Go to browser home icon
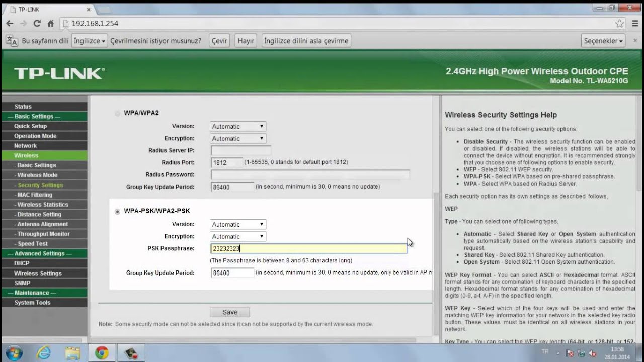The image size is (644, 362). [x=50, y=23]
